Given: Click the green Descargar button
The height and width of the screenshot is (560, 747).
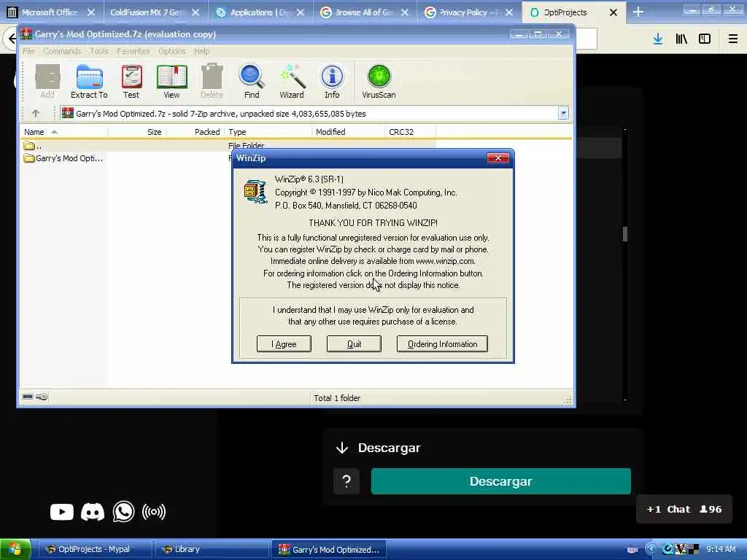Looking at the screenshot, I should pyautogui.click(x=500, y=481).
